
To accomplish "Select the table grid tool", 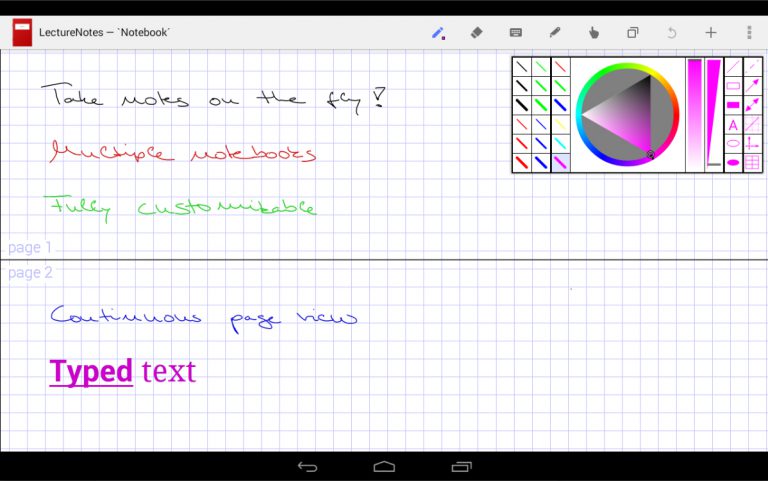I will pyautogui.click(x=752, y=163).
